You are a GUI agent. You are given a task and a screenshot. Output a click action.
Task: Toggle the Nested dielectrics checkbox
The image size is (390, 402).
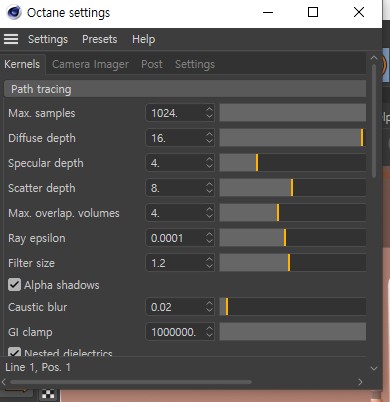(14, 351)
